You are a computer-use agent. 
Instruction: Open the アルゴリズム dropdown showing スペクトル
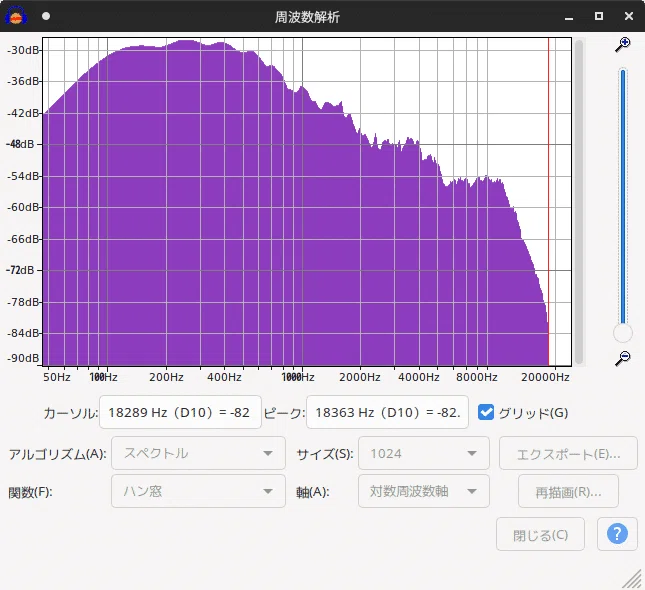[x=198, y=453]
